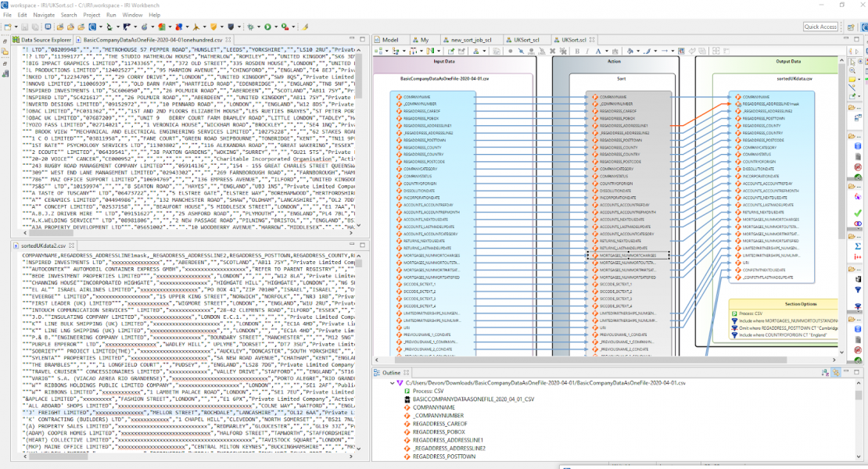Image resolution: width=868 pixels, height=469 pixels.
Task: Open the File menu
Action: click(x=7, y=15)
